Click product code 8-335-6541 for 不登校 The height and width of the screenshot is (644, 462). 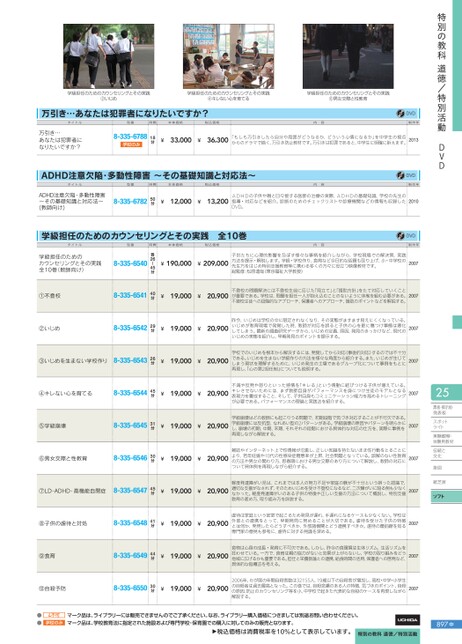click(x=130, y=295)
